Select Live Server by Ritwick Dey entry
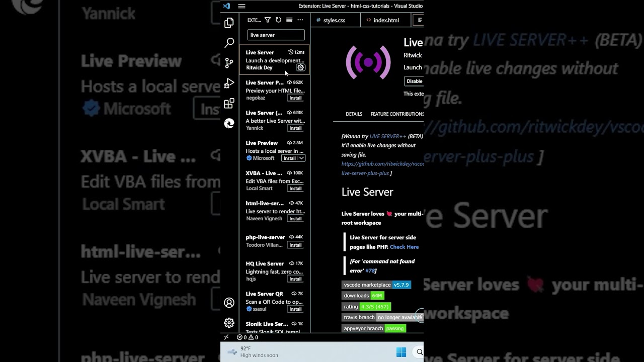Image resolution: width=644 pixels, height=362 pixels. (x=275, y=59)
